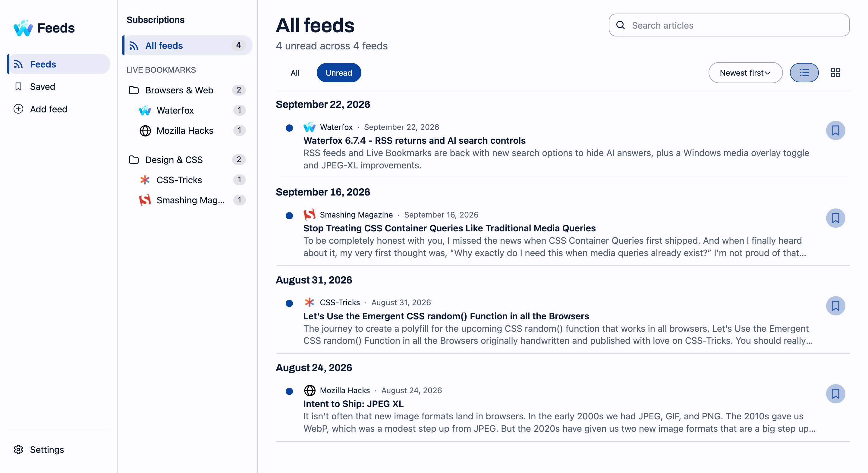Click the unread badge beside Design & CSS

239,159
